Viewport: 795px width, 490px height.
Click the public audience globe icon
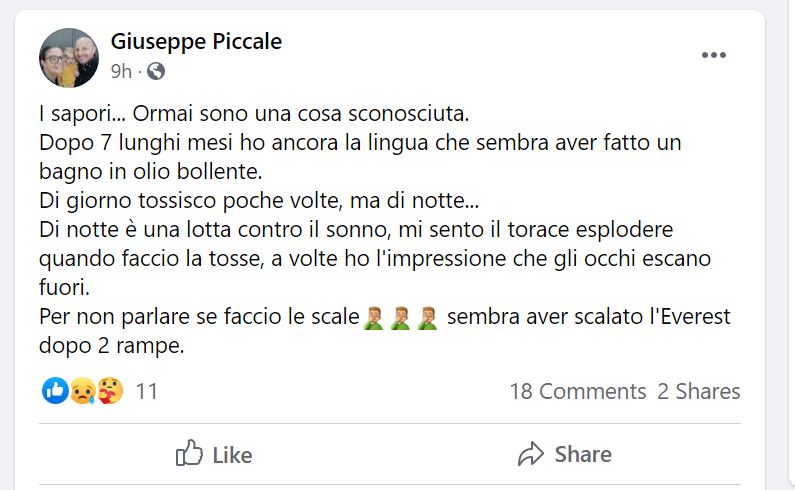156,71
